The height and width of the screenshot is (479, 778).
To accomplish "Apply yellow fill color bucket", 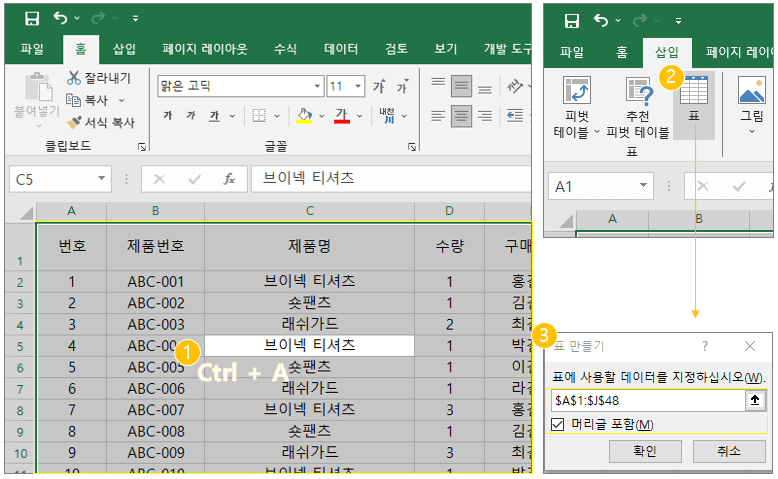I will (x=304, y=116).
